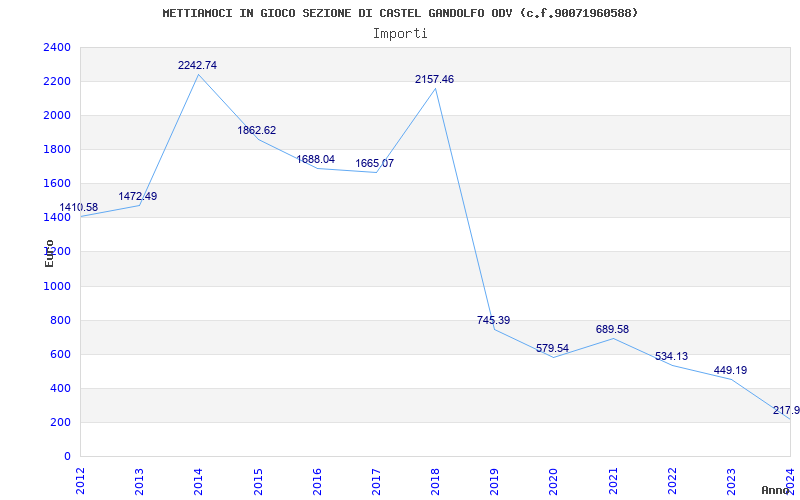This screenshot has height=500, width=800.
Task: Click y-axis tick 2200
Action: pos(57,82)
